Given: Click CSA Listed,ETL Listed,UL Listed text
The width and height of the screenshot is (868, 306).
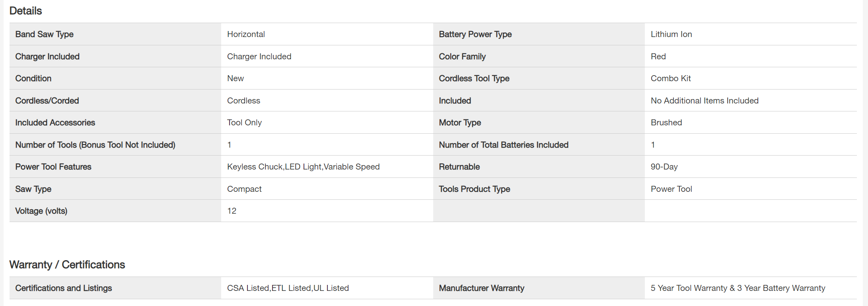Looking at the screenshot, I should [x=288, y=288].
